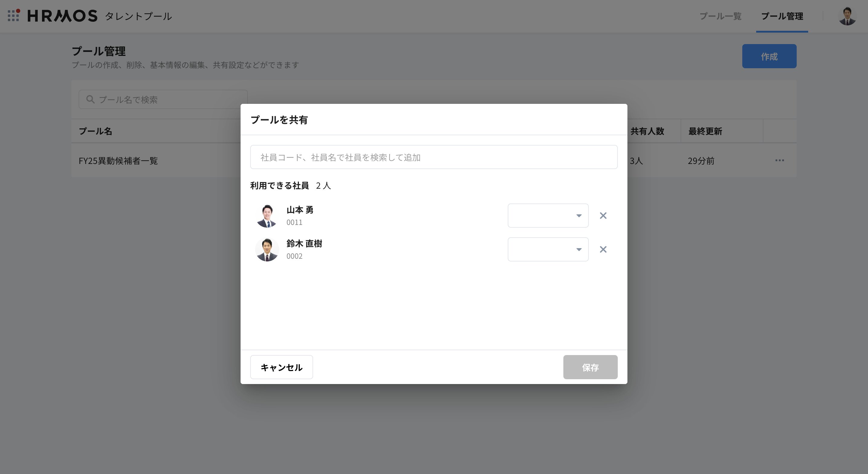Click the HRMOS logo
This screenshot has width=868, height=474.
[62, 16]
